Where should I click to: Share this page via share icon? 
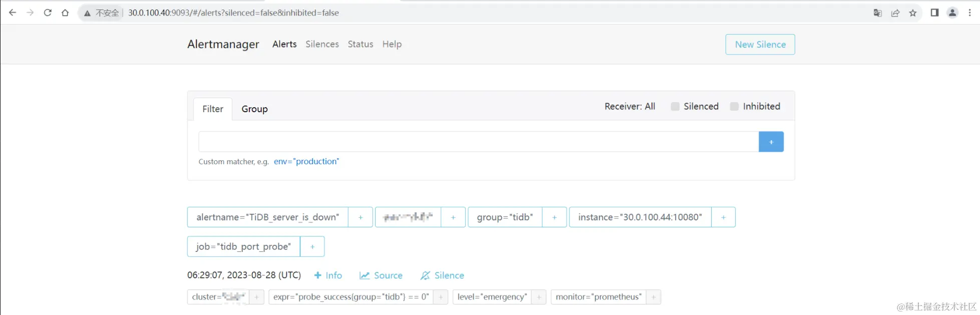[x=895, y=13]
